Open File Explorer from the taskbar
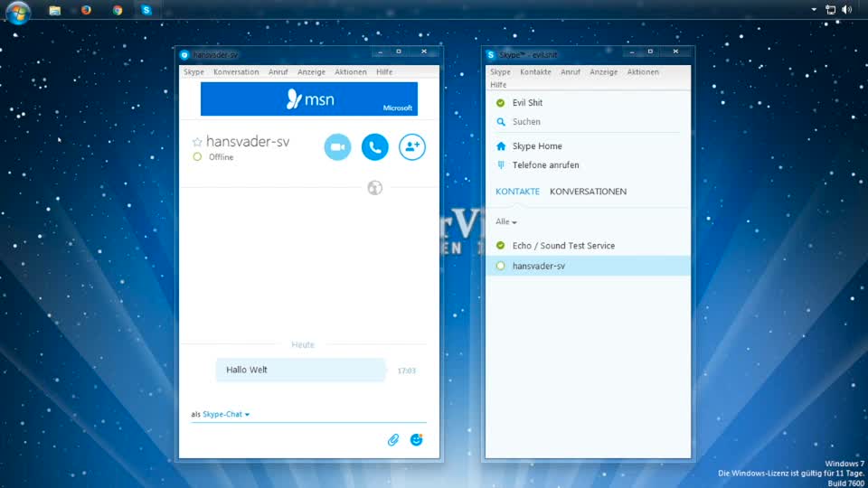Image resolution: width=868 pixels, height=488 pixels. click(x=55, y=10)
